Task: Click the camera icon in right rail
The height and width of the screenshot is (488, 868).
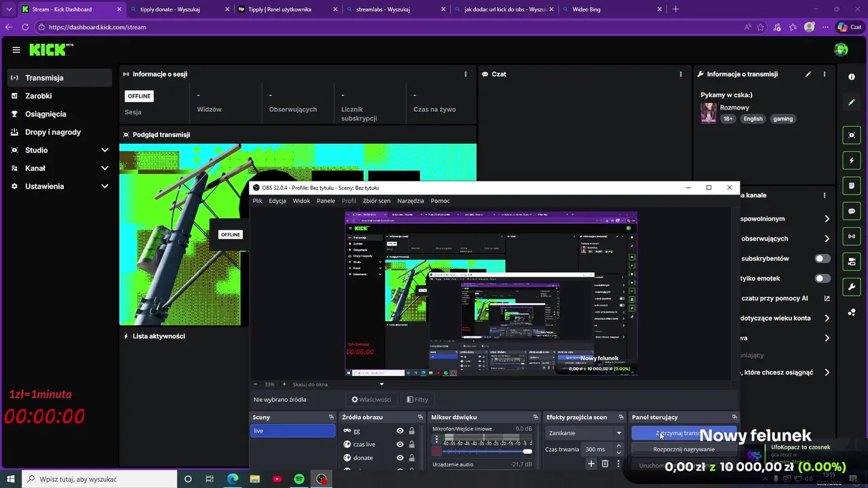Action: (x=852, y=262)
